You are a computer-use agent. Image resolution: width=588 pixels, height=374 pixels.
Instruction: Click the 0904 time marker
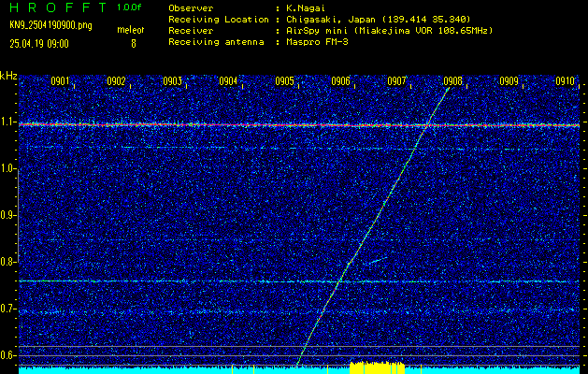point(228,81)
